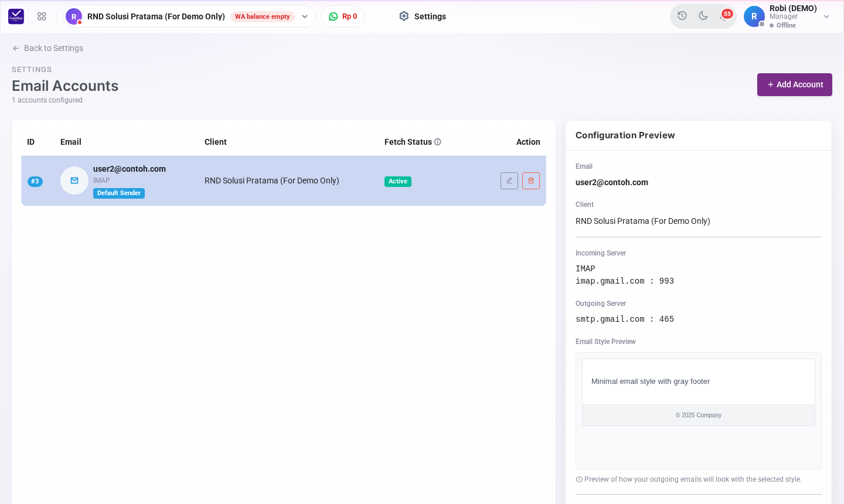
Task: Open the history clock icon
Action: 682,16
